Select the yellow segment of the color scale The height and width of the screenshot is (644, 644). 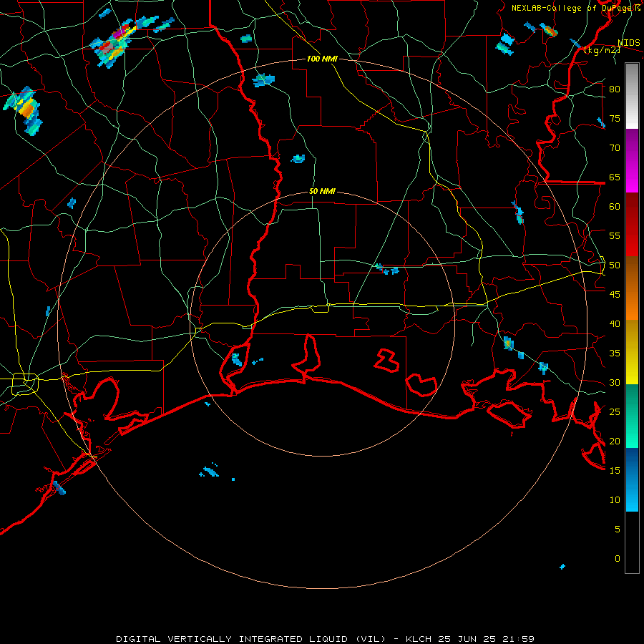632,352
